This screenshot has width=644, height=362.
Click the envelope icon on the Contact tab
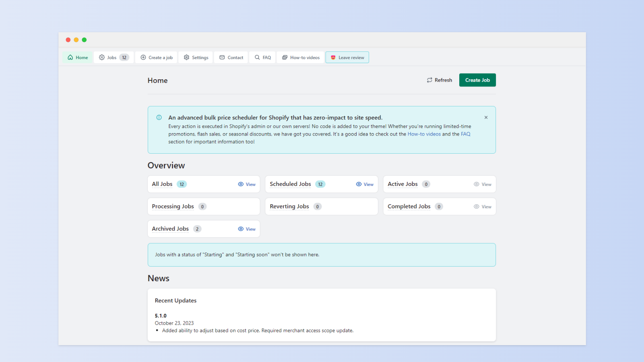(222, 57)
